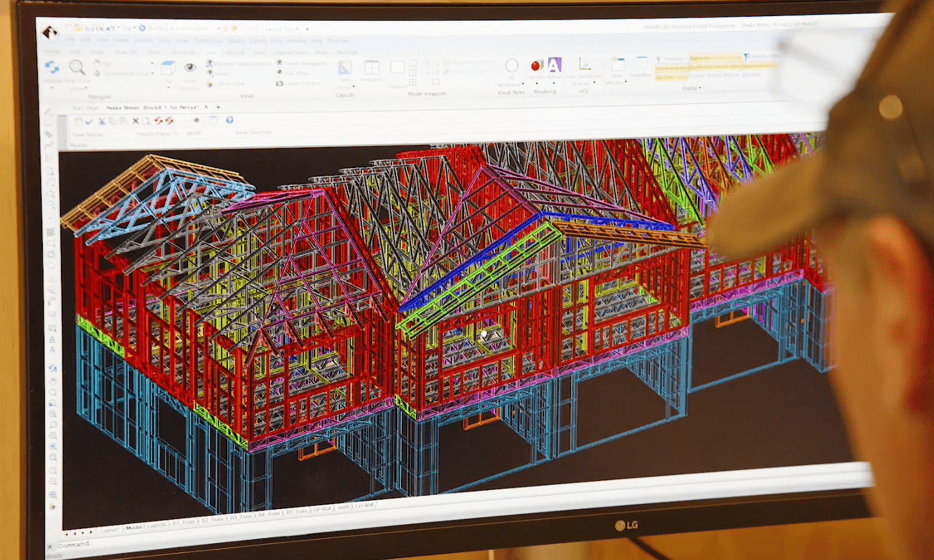Open the Viewports grid icon

pos(372,68)
